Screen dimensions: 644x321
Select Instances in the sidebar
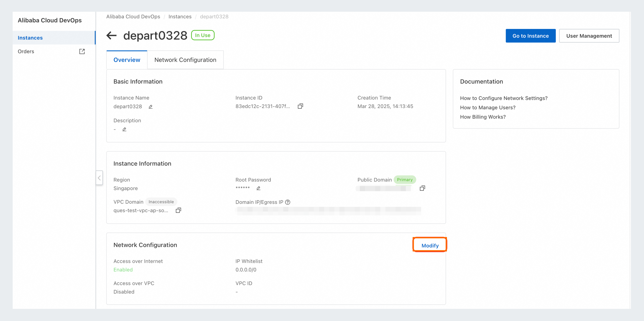click(54, 38)
